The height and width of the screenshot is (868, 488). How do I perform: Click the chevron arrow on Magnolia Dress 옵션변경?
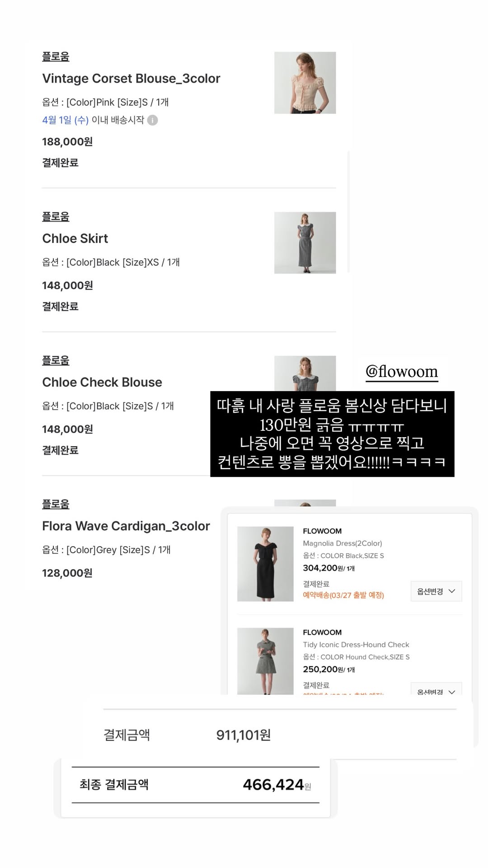tap(452, 591)
